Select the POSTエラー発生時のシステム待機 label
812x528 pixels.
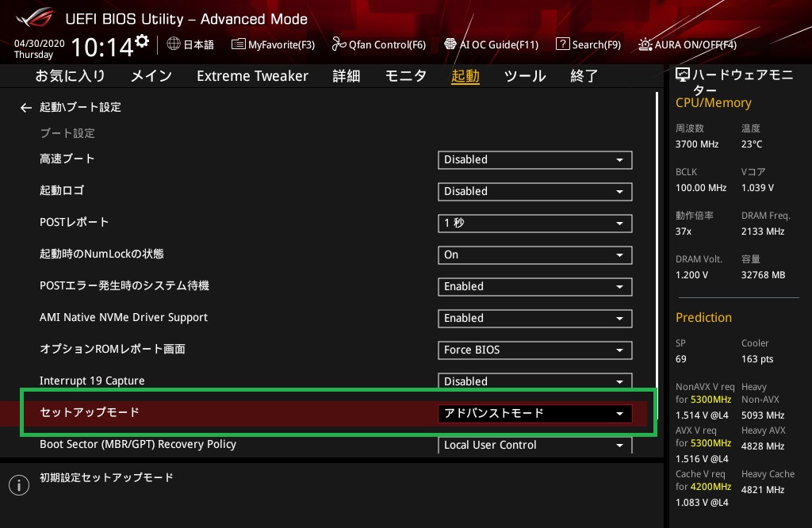pyautogui.click(x=124, y=285)
